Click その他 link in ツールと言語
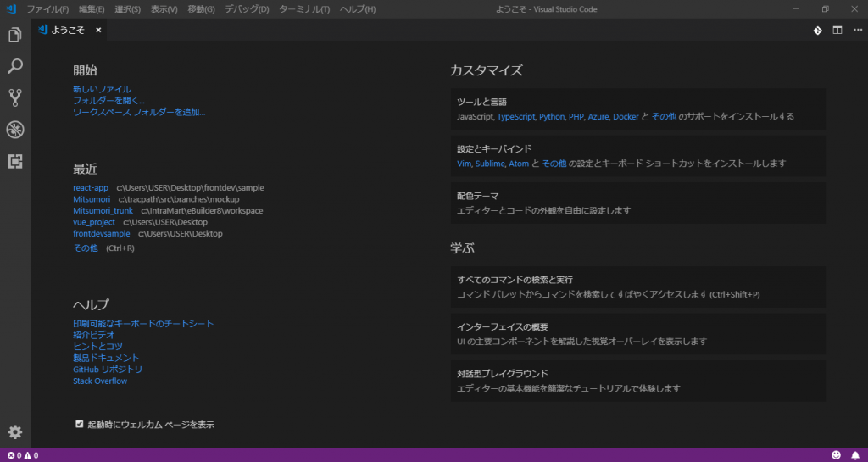This screenshot has width=868, height=462. [664, 117]
